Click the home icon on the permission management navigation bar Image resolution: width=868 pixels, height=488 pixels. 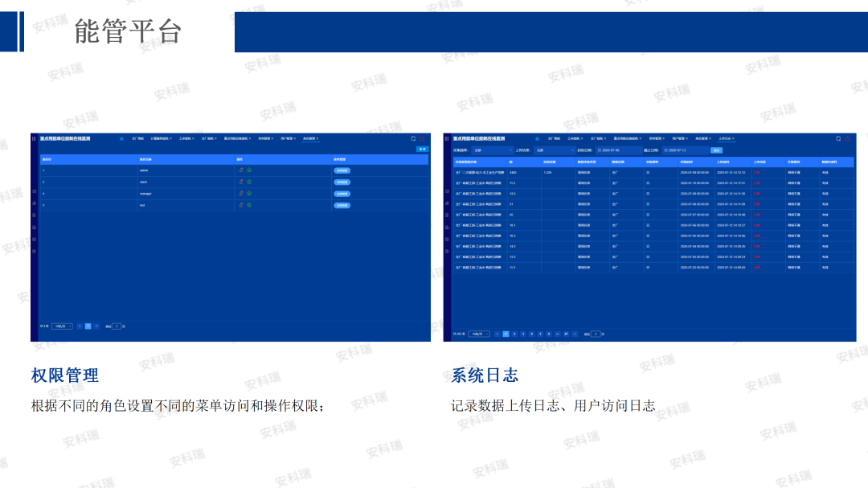(x=121, y=140)
